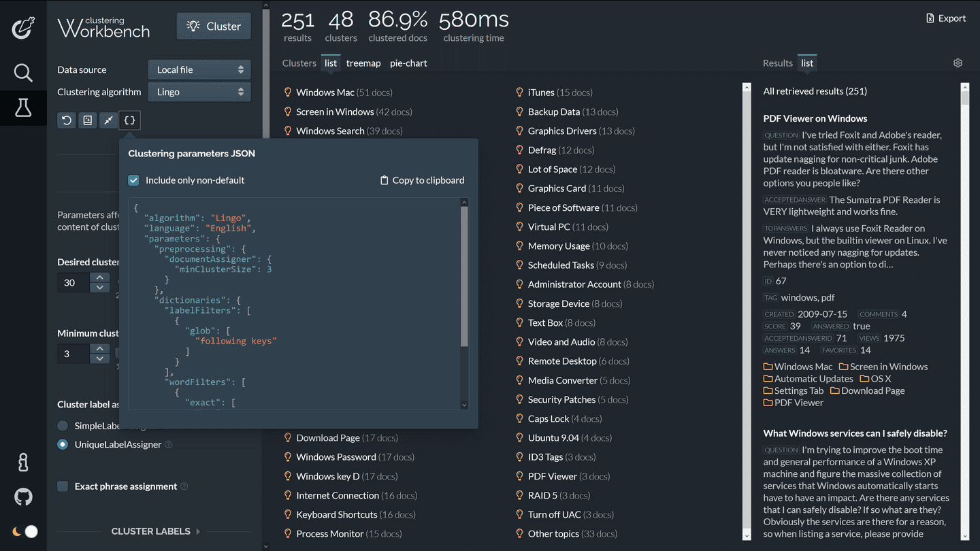Switch to the pie-chart view tab
This screenshot has height=551, width=980.
point(408,63)
